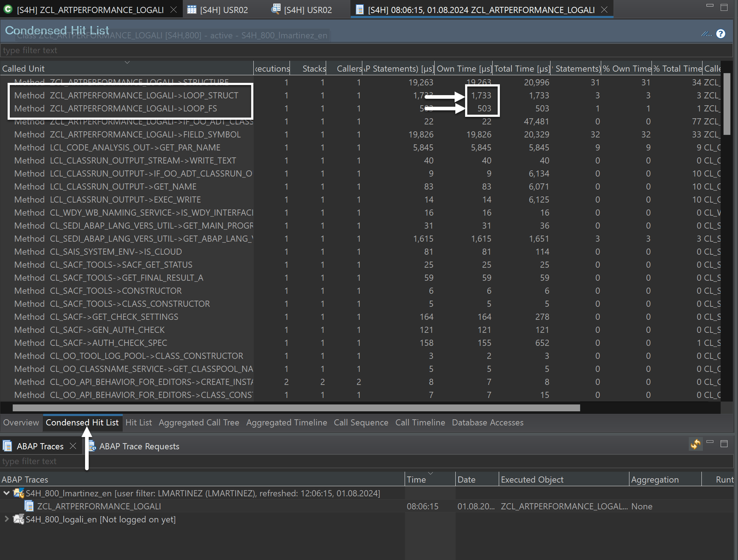Open the Call Sequence tab
738x560 pixels.
click(x=360, y=423)
